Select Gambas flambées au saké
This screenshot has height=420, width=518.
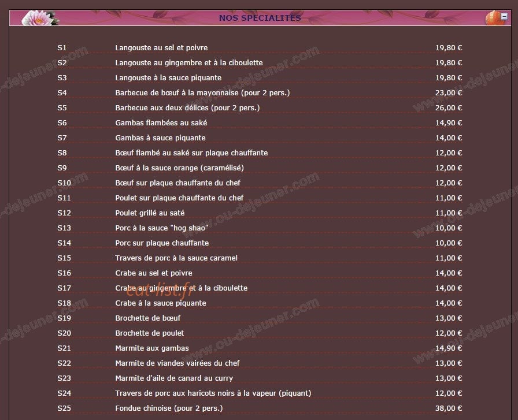coord(161,123)
